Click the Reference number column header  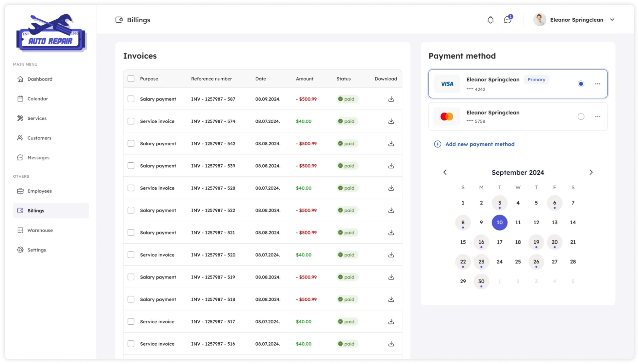(211, 79)
